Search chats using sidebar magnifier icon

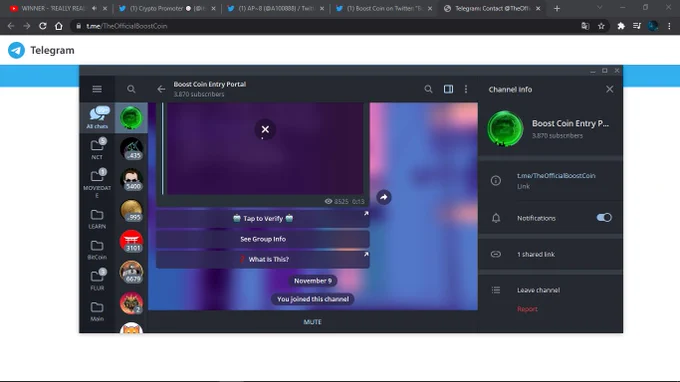click(131, 89)
